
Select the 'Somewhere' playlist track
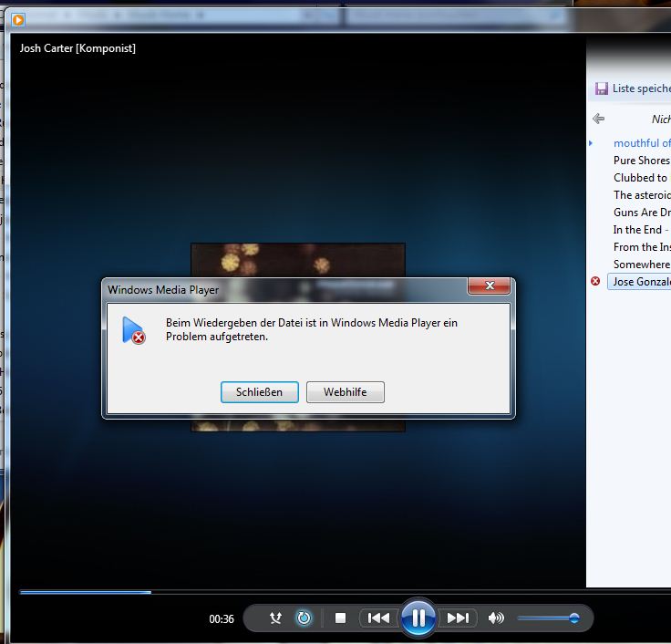642,265
